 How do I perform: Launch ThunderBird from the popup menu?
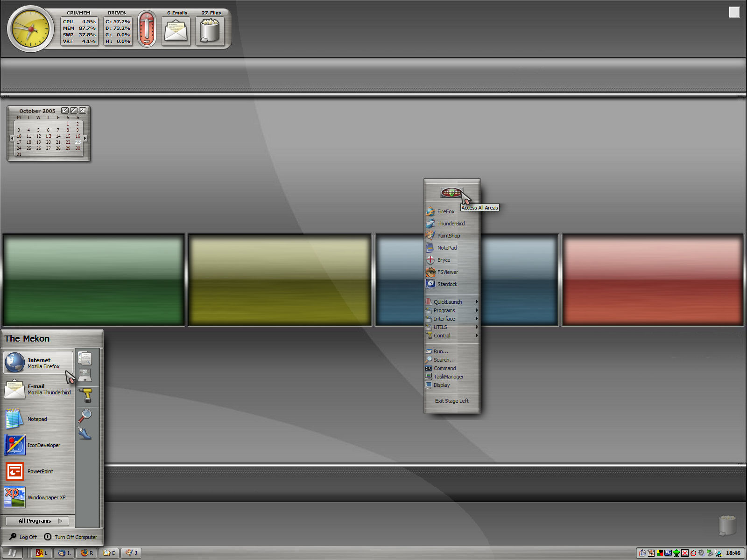(452, 224)
